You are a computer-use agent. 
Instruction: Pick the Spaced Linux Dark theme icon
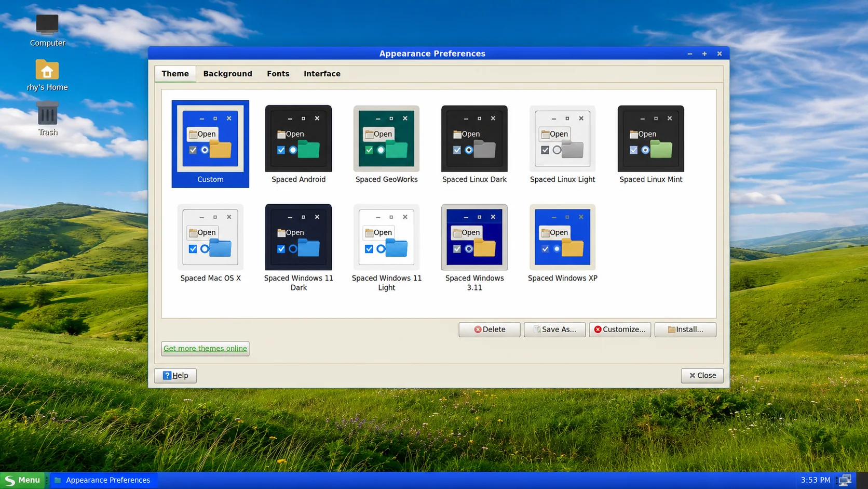(x=474, y=139)
